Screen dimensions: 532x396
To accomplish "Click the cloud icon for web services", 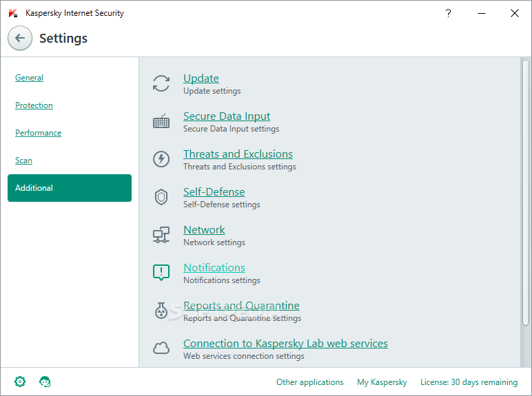I will [161, 348].
